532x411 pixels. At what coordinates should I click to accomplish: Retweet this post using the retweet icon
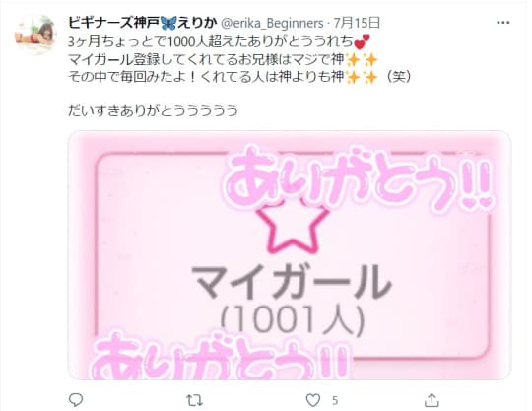(x=195, y=400)
